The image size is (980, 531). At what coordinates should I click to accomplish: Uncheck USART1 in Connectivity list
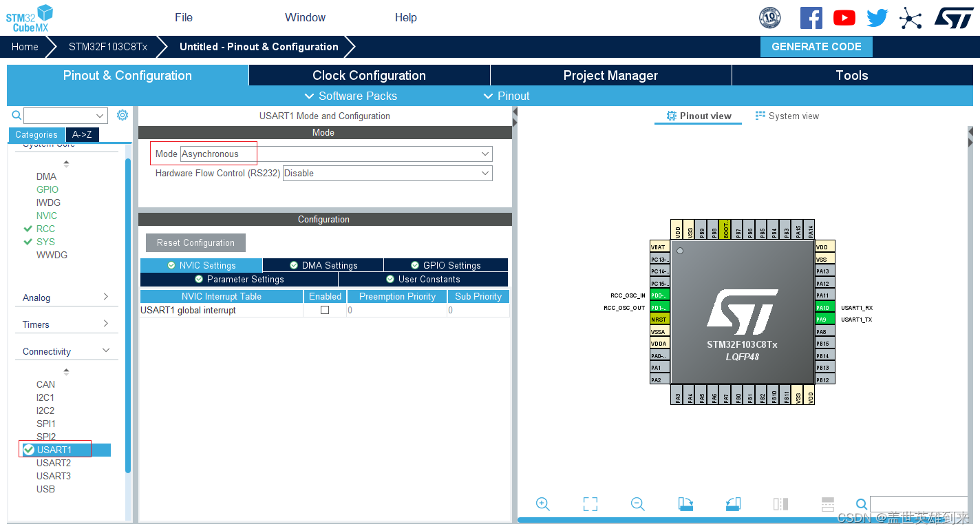28,449
